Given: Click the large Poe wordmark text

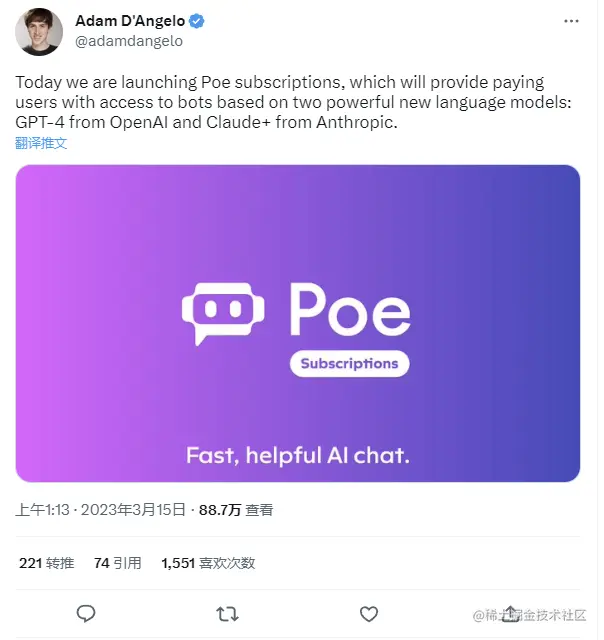Looking at the screenshot, I should pos(350,309).
